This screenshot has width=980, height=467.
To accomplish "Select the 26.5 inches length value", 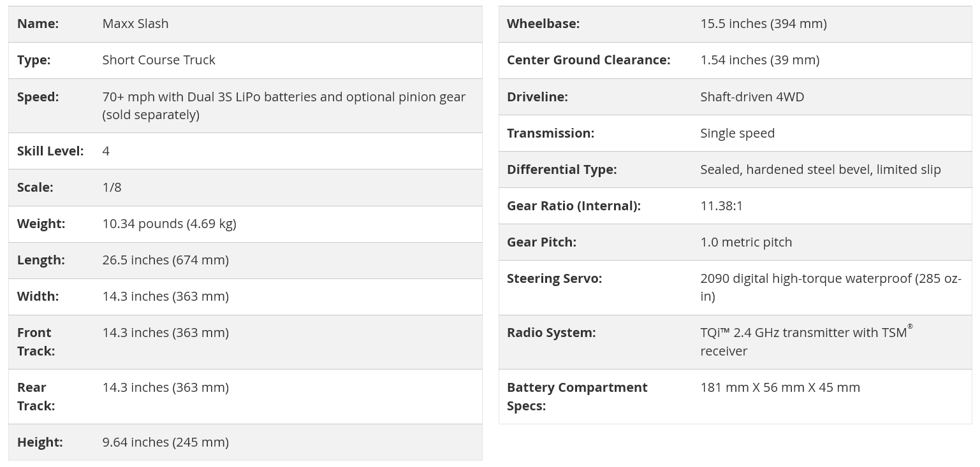I will coord(165,260).
